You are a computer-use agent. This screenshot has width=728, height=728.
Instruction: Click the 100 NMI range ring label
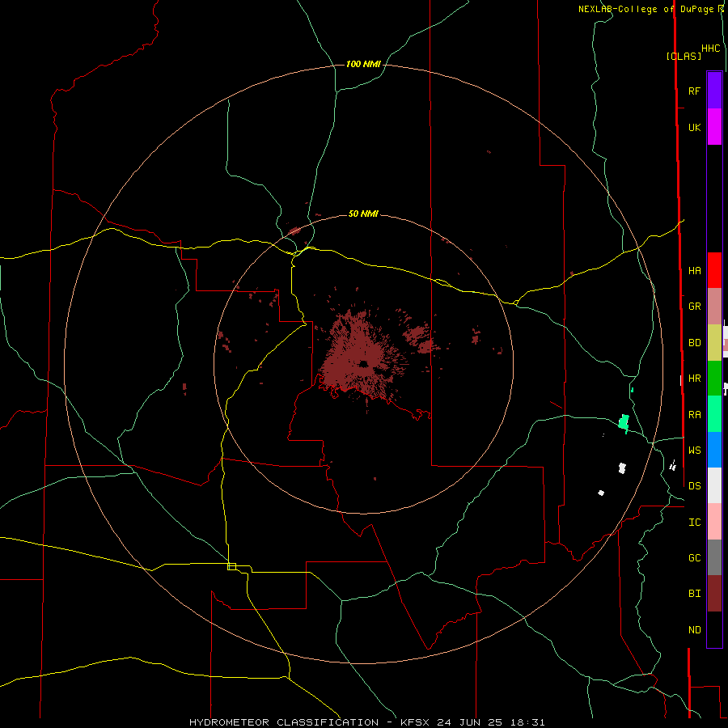pos(363,64)
